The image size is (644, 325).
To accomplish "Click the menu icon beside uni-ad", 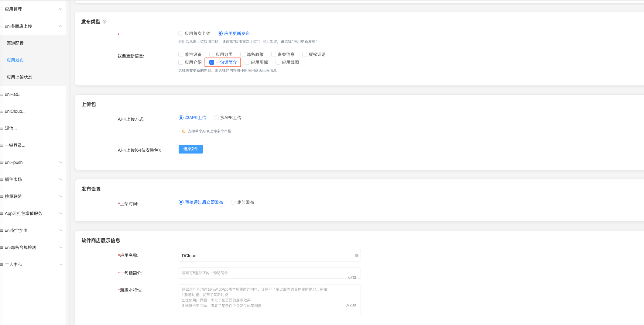I will (x=2, y=94).
